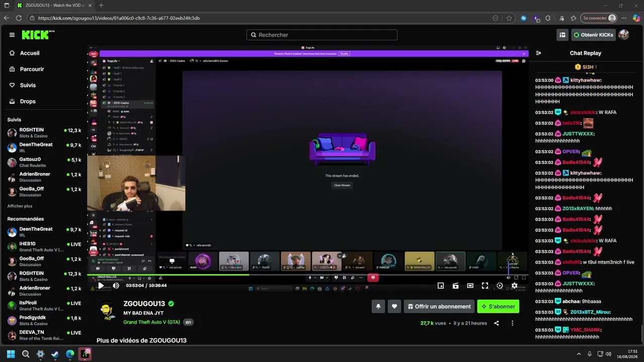The height and width of the screenshot is (362, 644).
Task: Open the Kick user profile avatar
Action: (624, 35)
